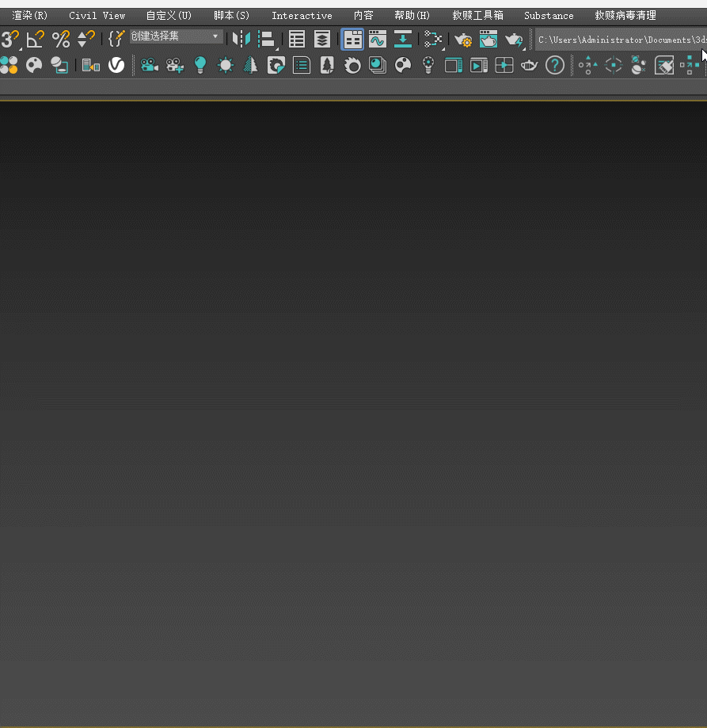The height and width of the screenshot is (728, 707).
Task: Open the 创建选择集 dropdown
Action: click(x=176, y=36)
